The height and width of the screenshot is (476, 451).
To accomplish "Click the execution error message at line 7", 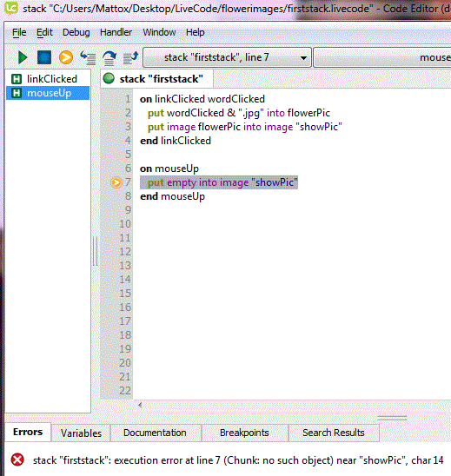I will (x=238, y=460).
